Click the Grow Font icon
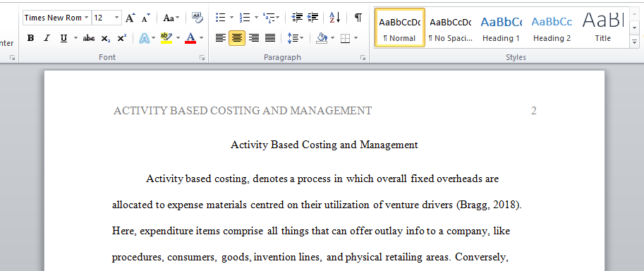This screenshot has height=271, width=644. 130,18
